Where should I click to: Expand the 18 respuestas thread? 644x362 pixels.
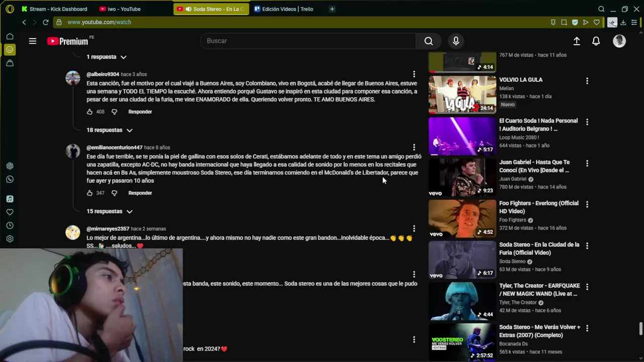click(109, 130)
